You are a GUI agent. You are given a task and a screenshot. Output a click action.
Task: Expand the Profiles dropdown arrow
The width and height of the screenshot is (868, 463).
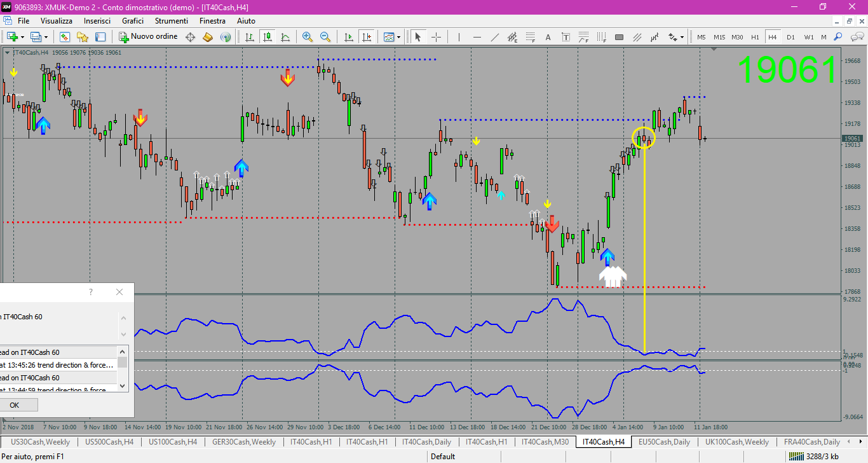[46, 37]
